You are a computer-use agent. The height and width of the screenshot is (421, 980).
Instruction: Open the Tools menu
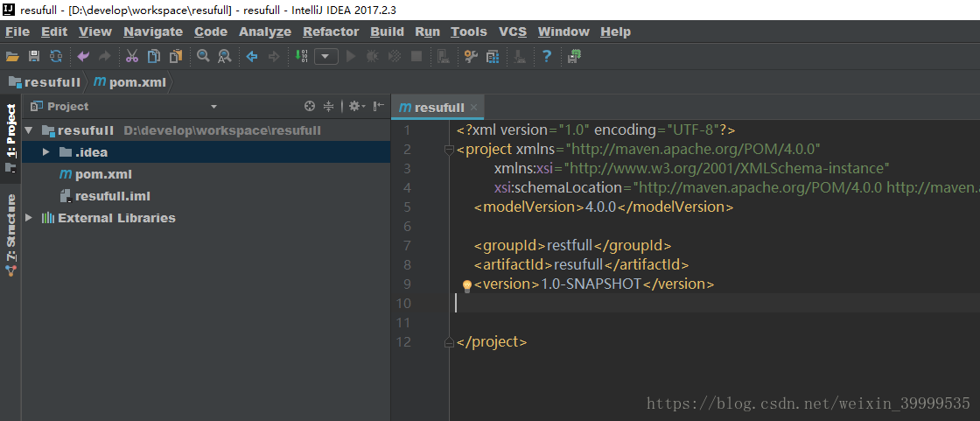click(469, 32)
